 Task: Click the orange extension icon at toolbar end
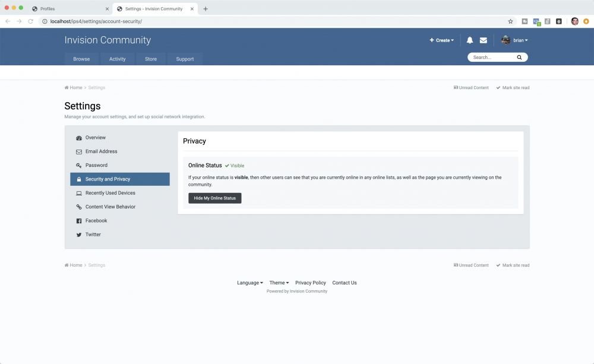586,21
